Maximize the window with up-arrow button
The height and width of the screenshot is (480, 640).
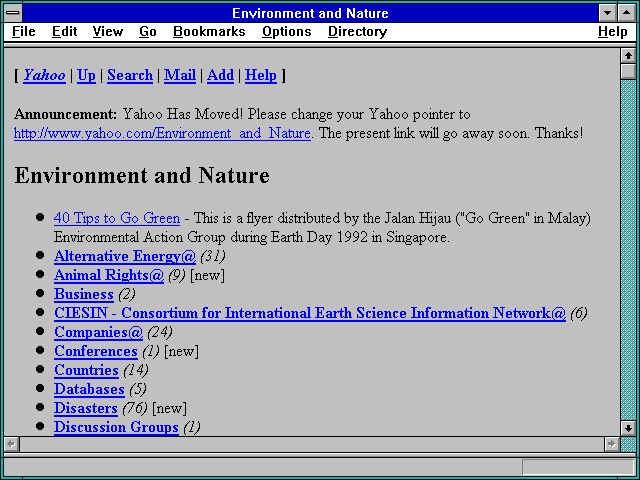[x=627, y=13]
